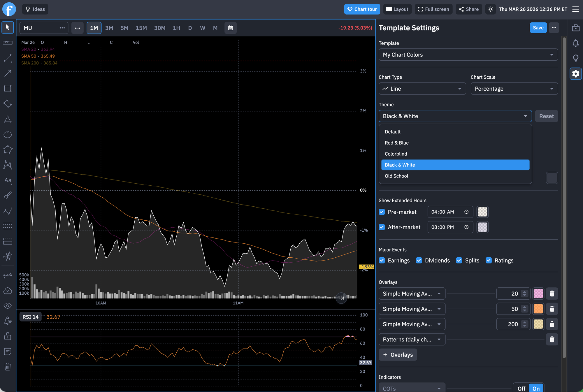Expand the Chart Scale Percentage dropdown
The width and height of the screenshot is (583, 392).
click(514, 89)
